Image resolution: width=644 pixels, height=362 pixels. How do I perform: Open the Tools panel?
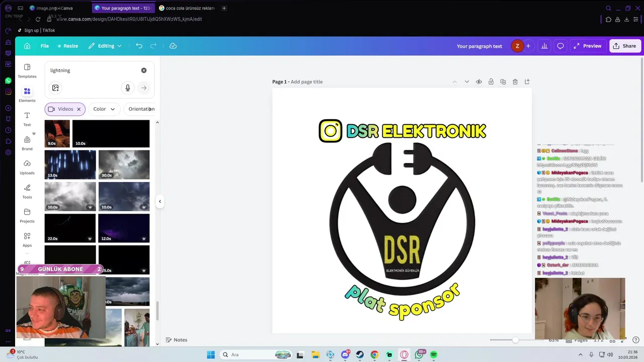tap(27, 191)
